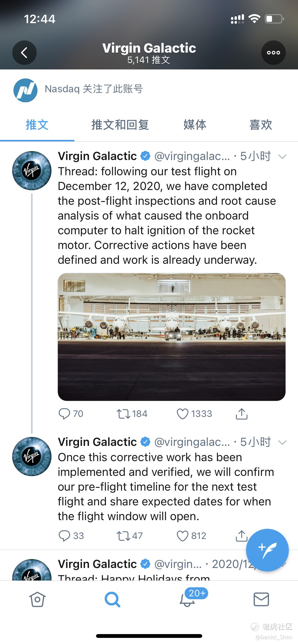Expand the second tweet's chevron menu

pos(282,442)
